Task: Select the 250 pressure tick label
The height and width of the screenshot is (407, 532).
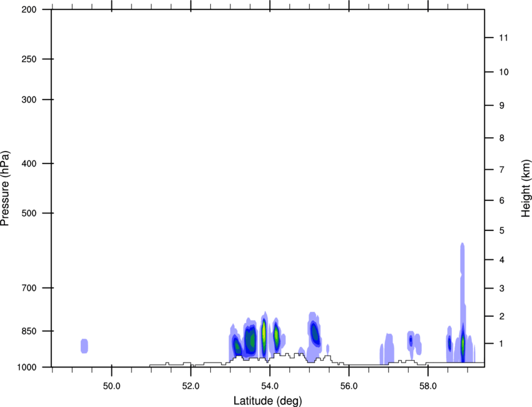Action: tap(29, 59)
